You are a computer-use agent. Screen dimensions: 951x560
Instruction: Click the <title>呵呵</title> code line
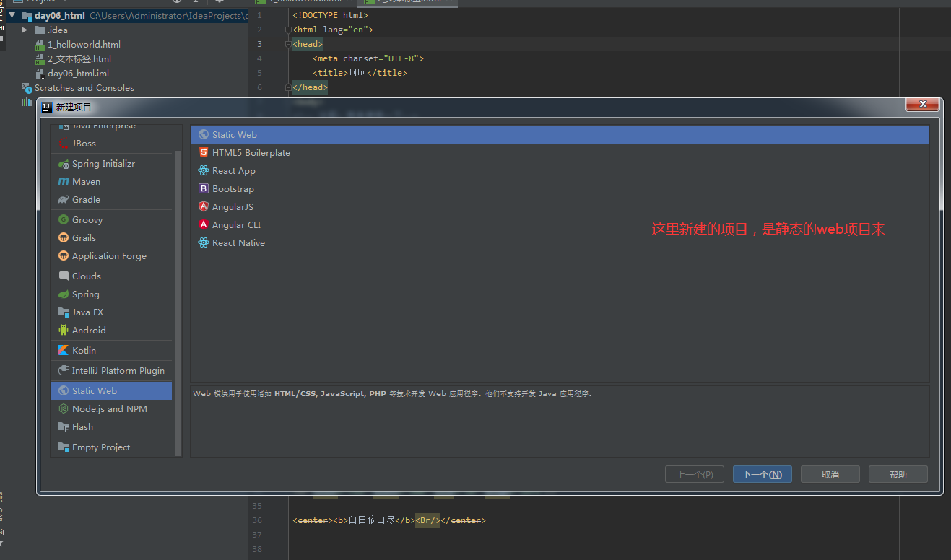point(360,73)
